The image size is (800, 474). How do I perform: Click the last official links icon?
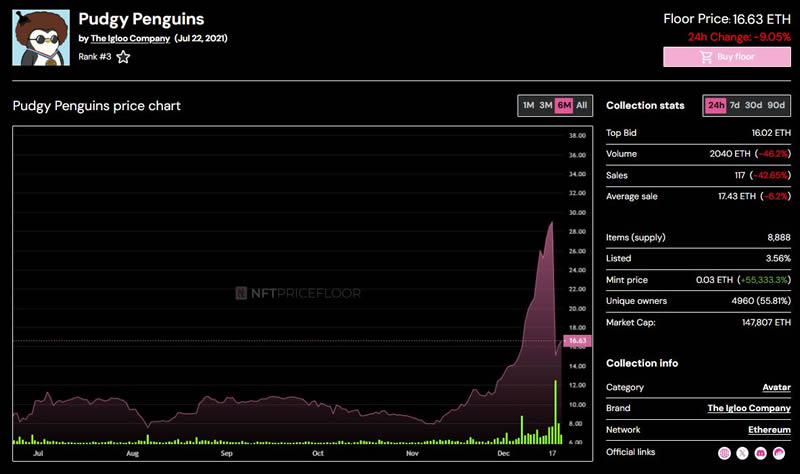pyautogui.click(x=781, y=454)
